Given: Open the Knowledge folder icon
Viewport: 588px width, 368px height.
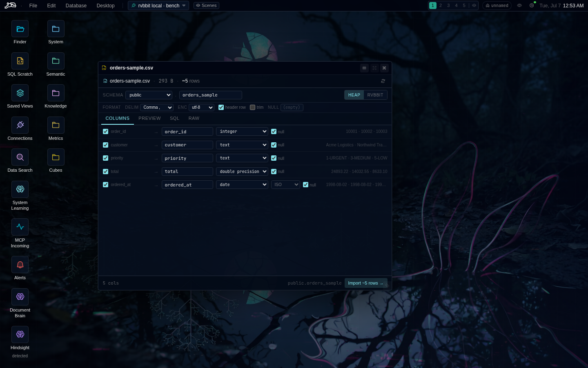Looking at the screenshot, I should pyautogui.click(x=56, y=93).
